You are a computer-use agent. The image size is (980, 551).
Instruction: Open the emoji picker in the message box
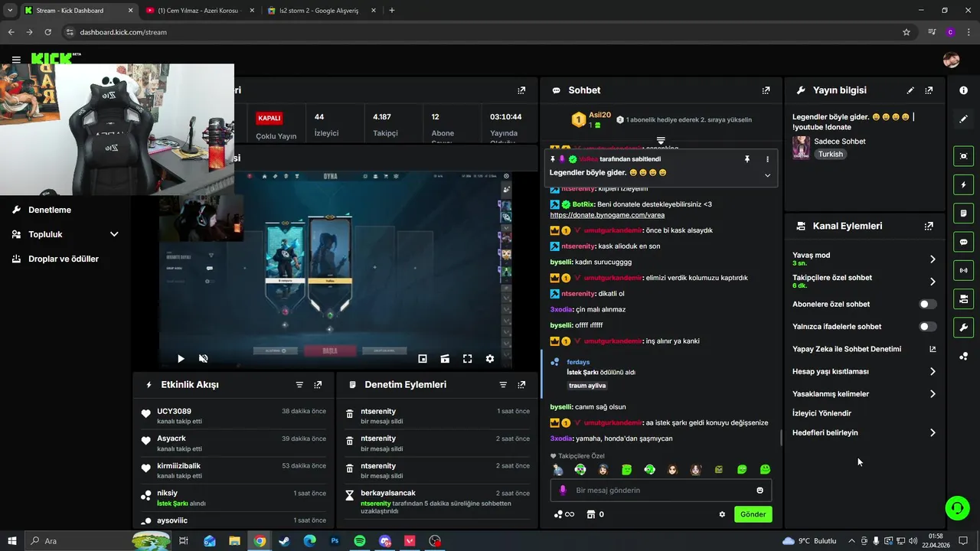pyautogui.click(x=759, y=491)
